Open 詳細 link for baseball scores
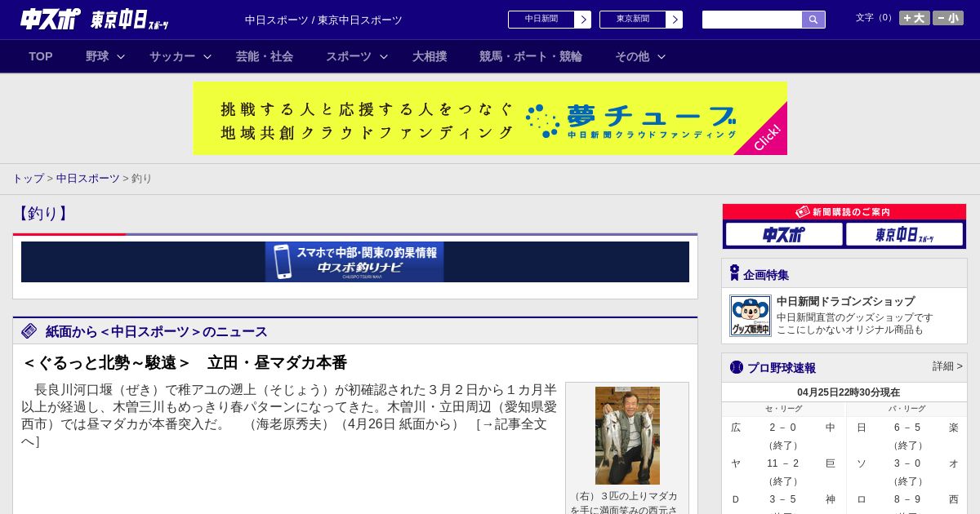 click(947, 366)
